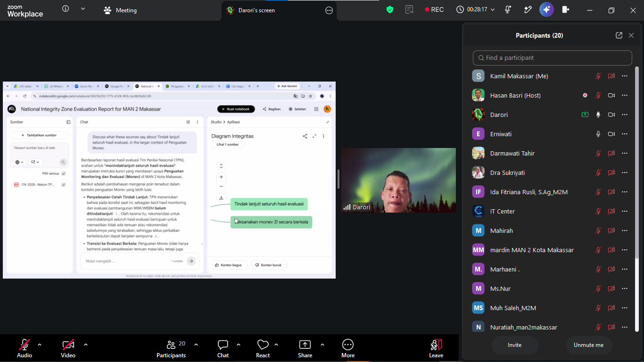The height and width of the screenshot is (362, 644).
Task: Open encryption shield status icon
Action: 390,9
